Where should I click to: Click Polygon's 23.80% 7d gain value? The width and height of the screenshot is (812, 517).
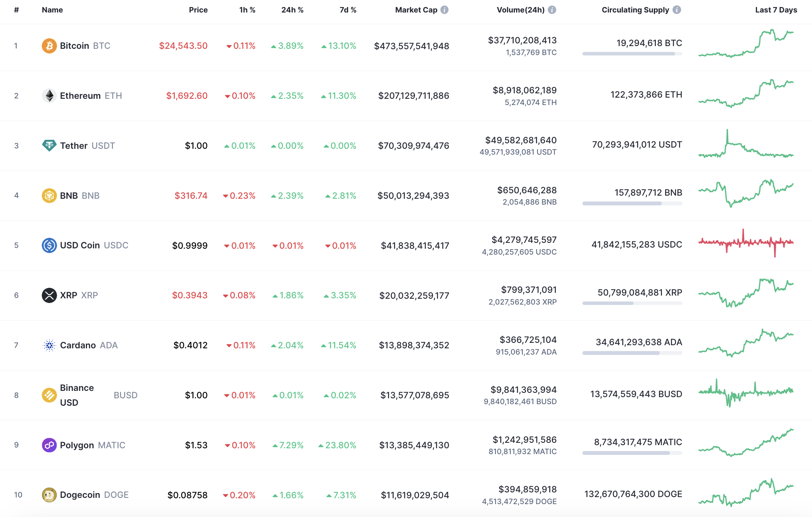pyautogui.click(x=340, y=445)
